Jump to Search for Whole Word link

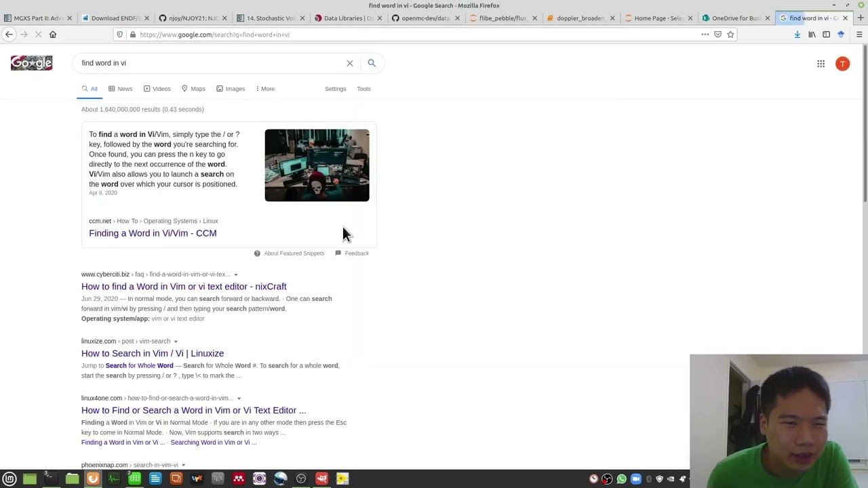[x=139, y=366]
